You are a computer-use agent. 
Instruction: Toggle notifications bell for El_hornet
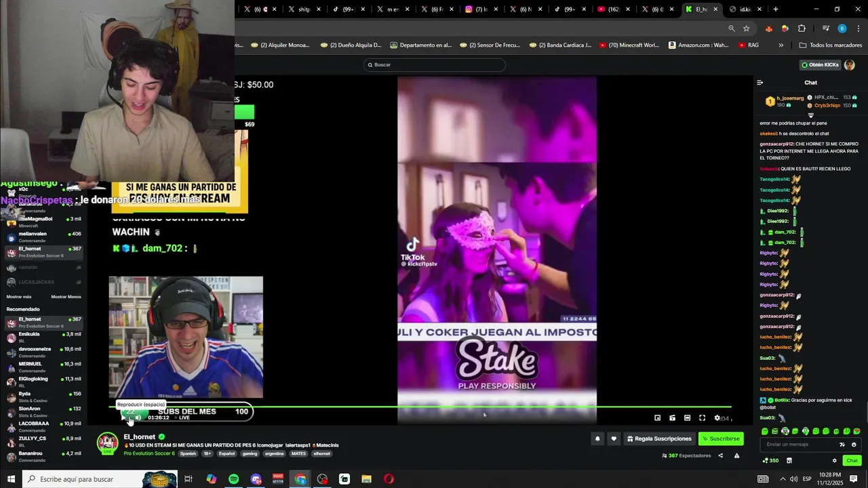coord(597,439)
